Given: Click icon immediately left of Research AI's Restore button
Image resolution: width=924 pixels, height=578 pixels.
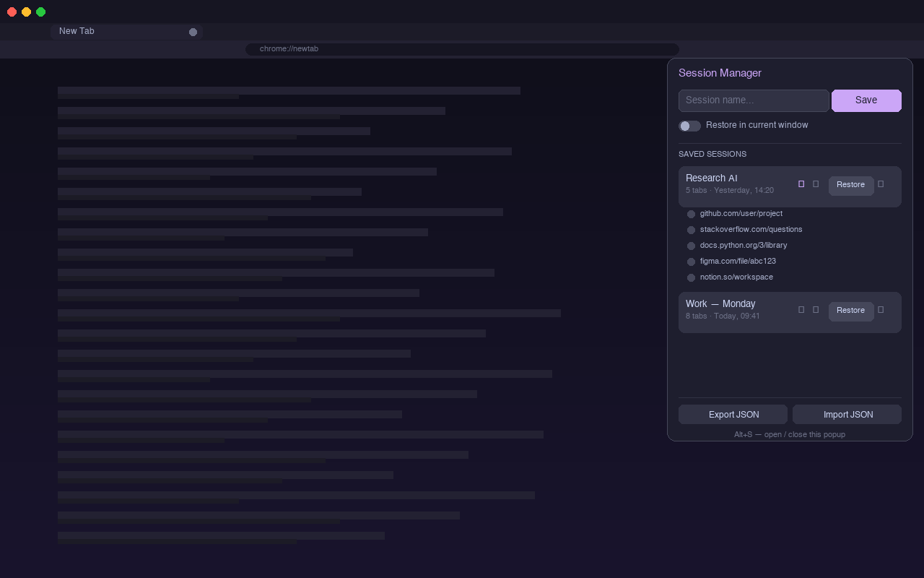Looking at the screenshot, I should click(x=816, y=184).
